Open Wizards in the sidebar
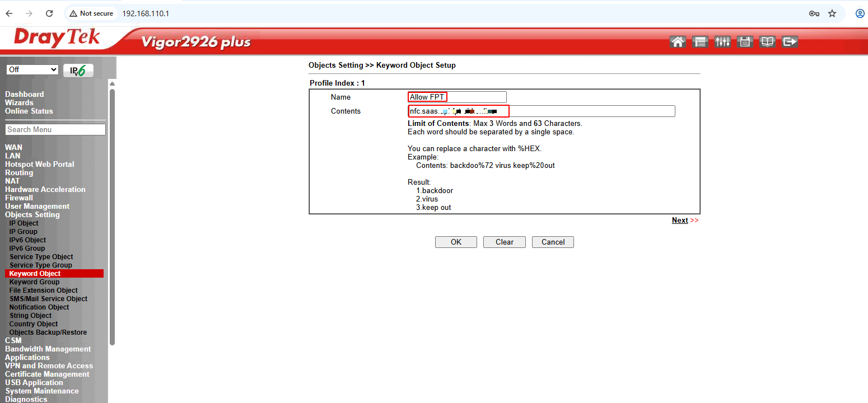This screenshot has height=403, width=868. tap(19, 102)
